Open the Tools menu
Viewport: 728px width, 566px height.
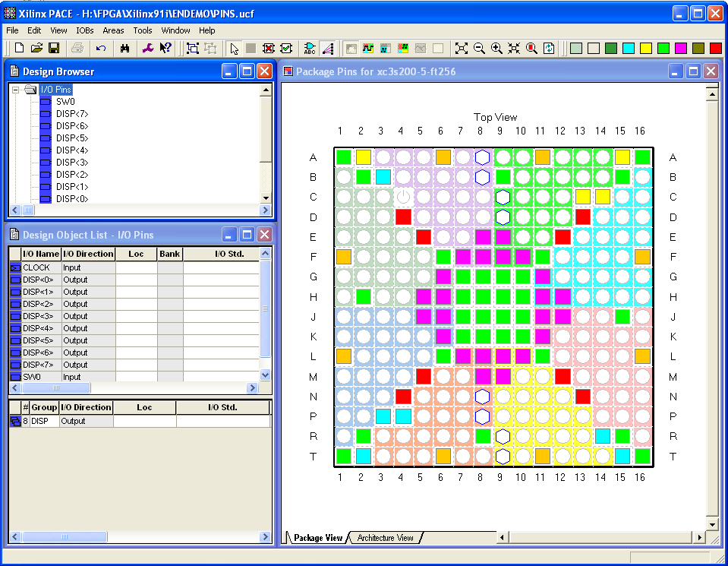143,30
